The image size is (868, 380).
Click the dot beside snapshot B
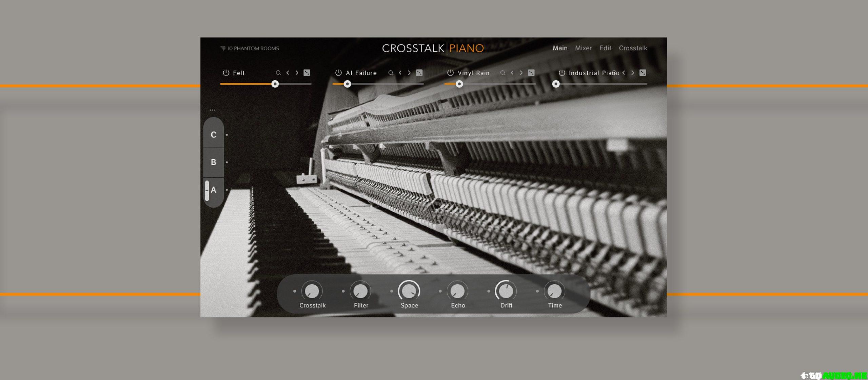[227, 162]
